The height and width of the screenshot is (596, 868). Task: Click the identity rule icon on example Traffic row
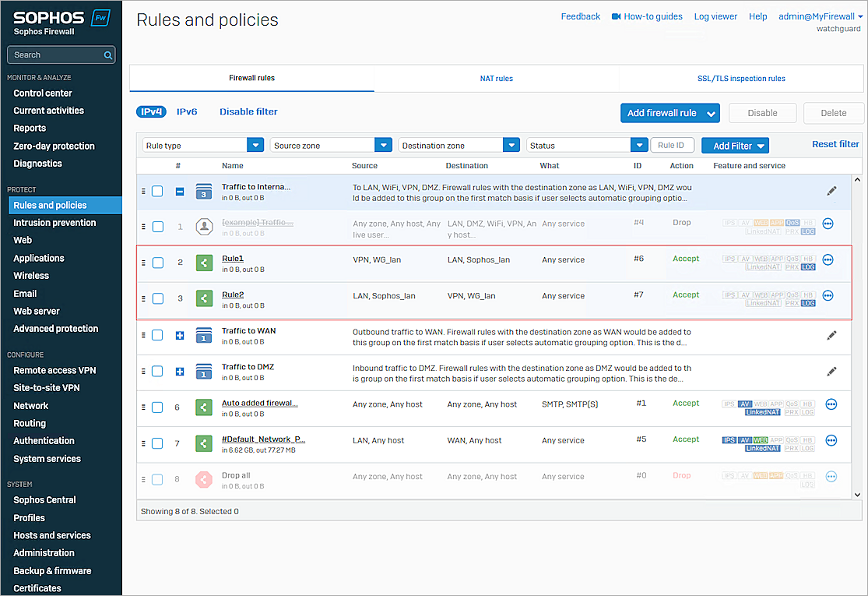pyautogui.click(x=203, y=226)
